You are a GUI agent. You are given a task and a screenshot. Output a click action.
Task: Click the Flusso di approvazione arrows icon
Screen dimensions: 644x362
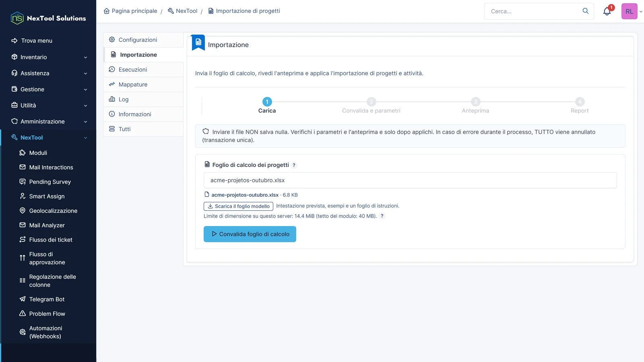[x=23, y=258]
